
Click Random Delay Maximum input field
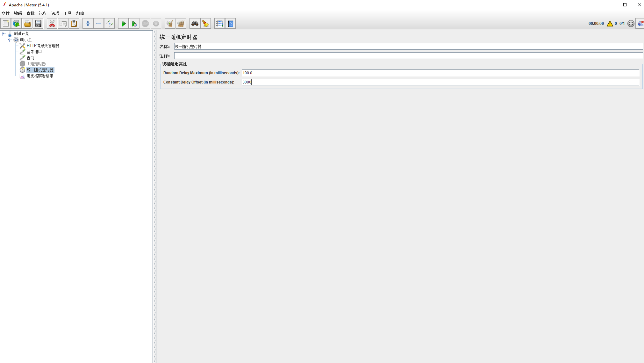440,73
